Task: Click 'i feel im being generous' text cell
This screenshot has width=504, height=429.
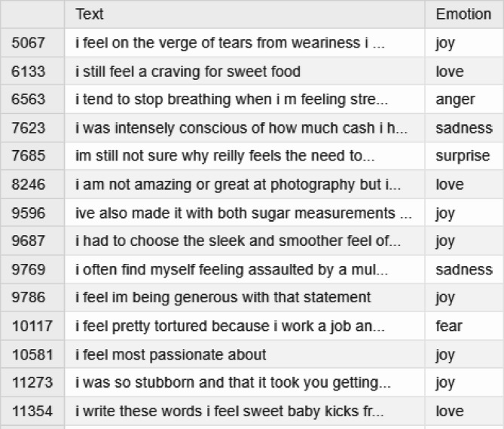Action: click(x=223, y=298)
